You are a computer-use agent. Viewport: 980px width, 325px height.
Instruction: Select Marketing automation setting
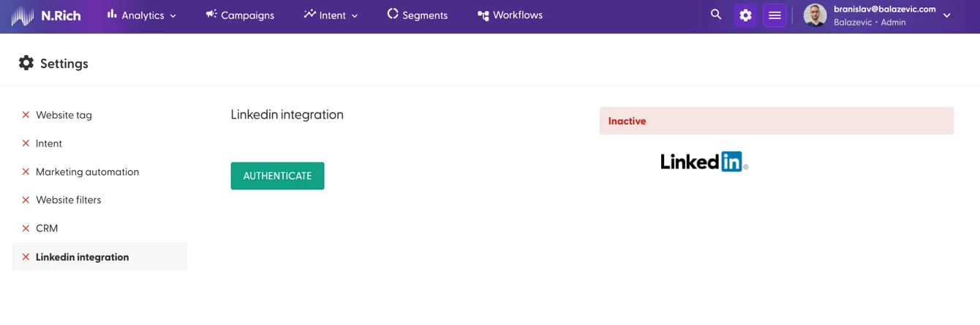click(87, 172)
